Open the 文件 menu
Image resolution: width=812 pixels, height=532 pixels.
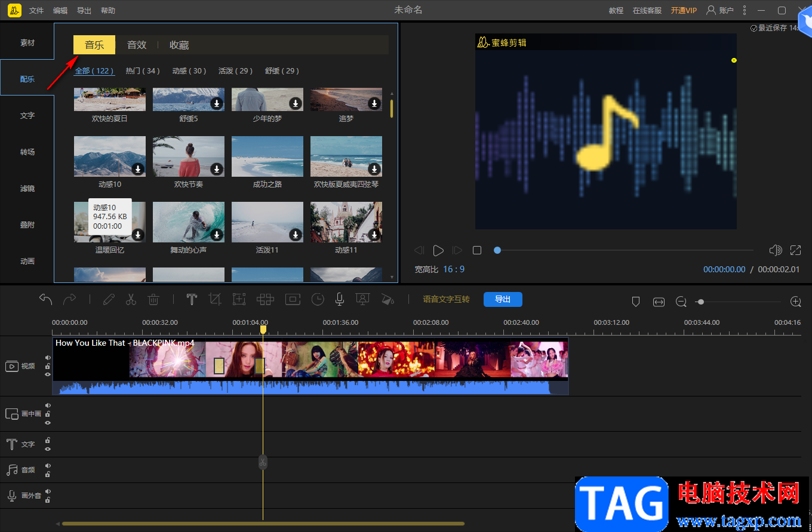(x=36, y=11)
